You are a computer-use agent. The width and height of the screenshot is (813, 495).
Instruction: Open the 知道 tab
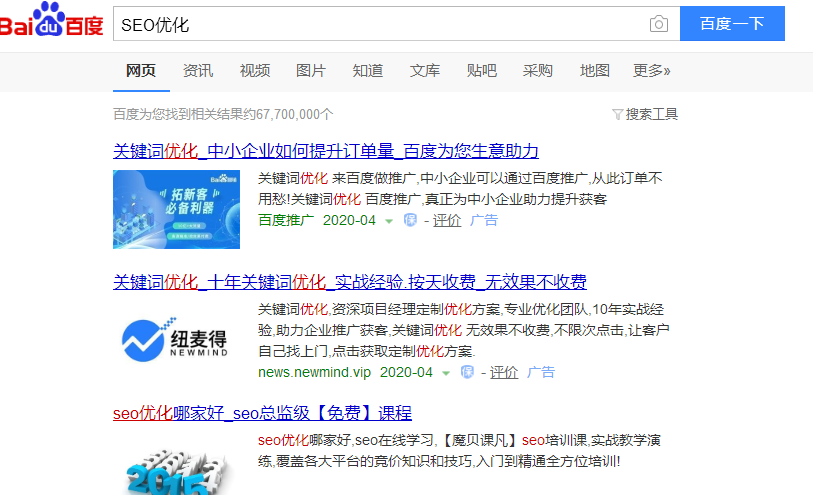(368, 70)
